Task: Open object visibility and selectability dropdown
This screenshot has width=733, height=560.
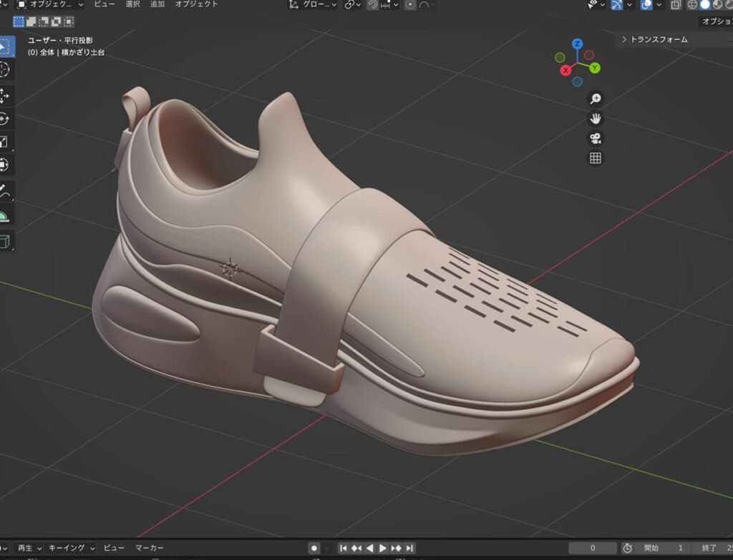Action: pos(595,5)
